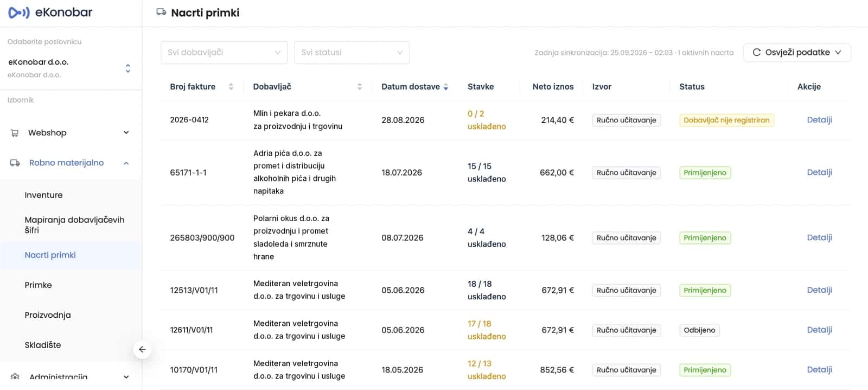Click Primijenjeno badge for invoice 265803/900/900
Image resolution: width=868 pixels, height=390 pixels.
click(705, 238)
